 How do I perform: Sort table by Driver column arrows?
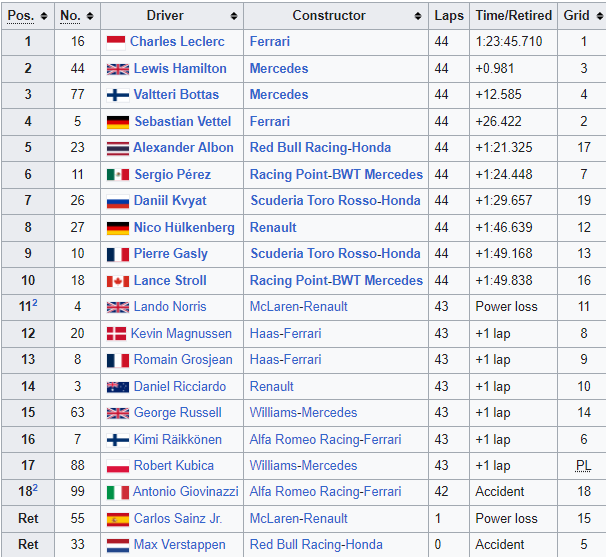[x=234, y=16]
